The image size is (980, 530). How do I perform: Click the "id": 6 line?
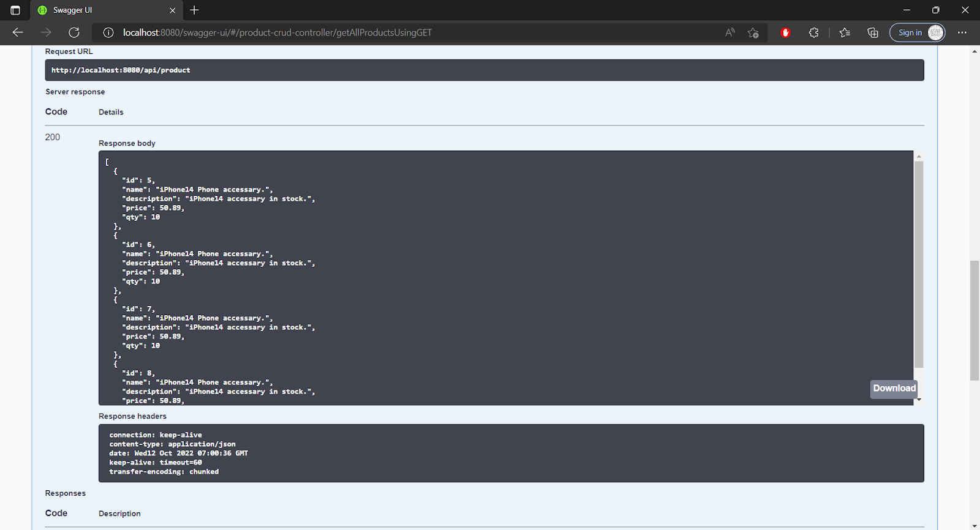click(138, 245)
